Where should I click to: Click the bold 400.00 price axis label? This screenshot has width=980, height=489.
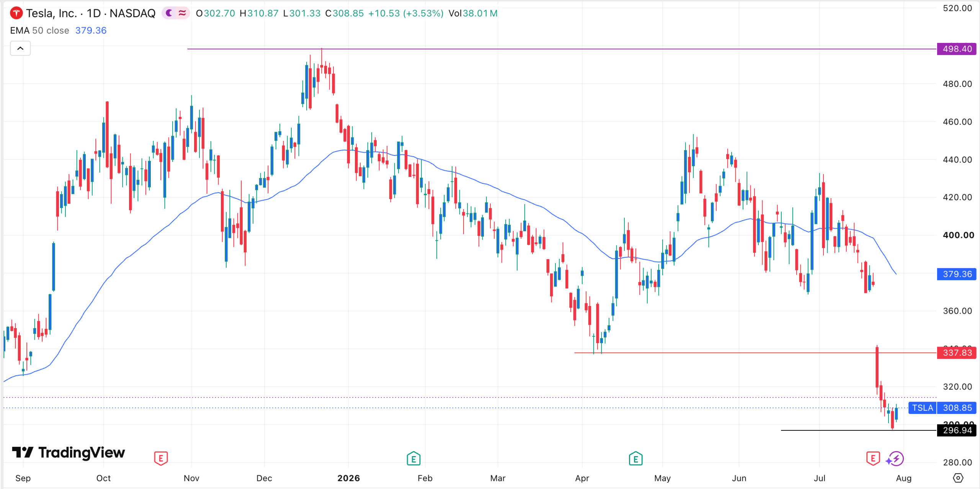point(958,235)
